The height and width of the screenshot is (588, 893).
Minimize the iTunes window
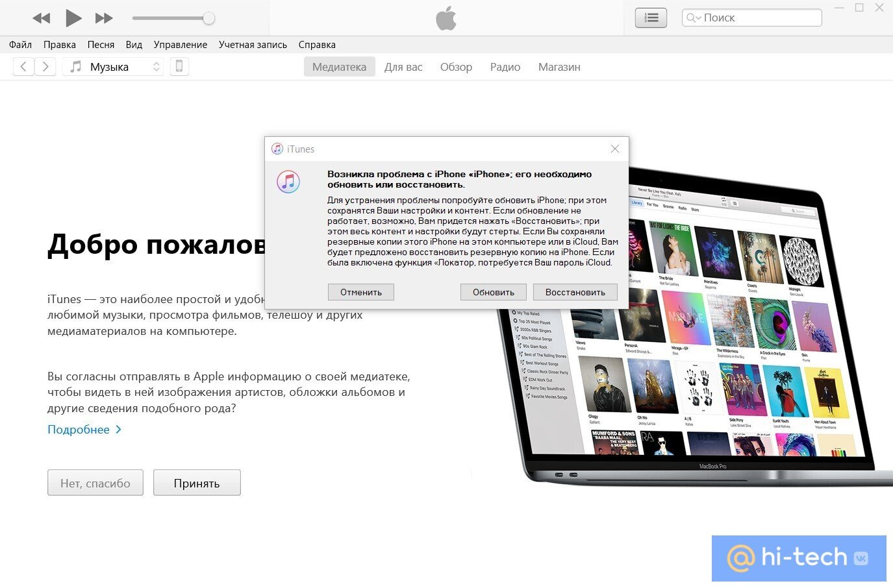pyautogui.click(x=839, y=8)
